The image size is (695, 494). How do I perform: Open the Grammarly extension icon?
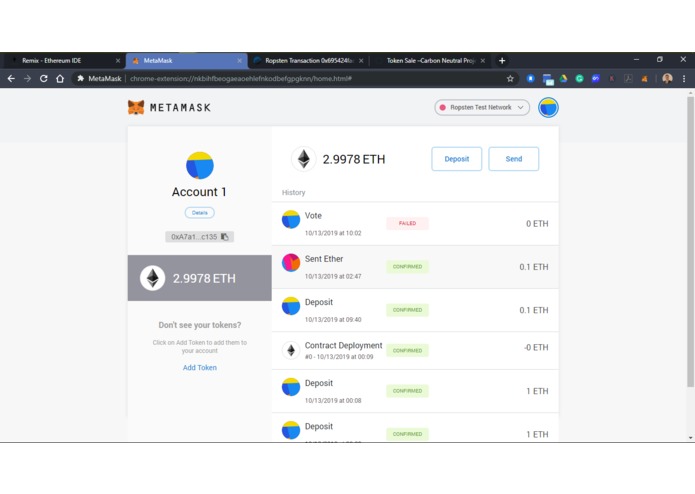point(579,78)
